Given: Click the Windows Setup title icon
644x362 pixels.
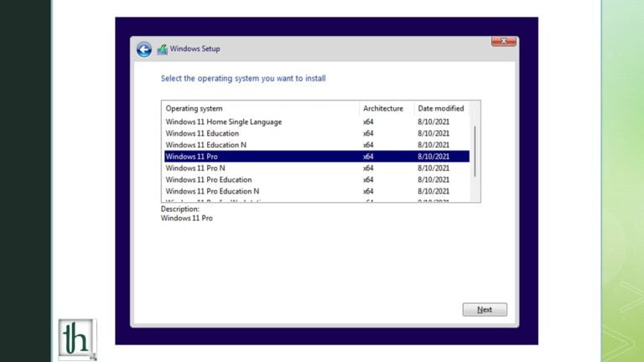Looking at the screenshot, I should coord(162,49).
